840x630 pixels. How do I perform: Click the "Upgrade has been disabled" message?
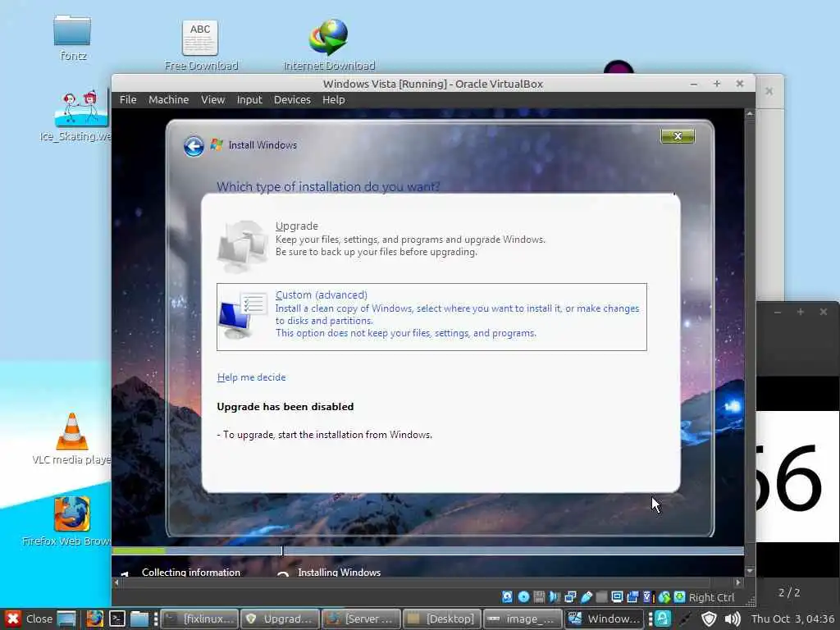[285, 407]
